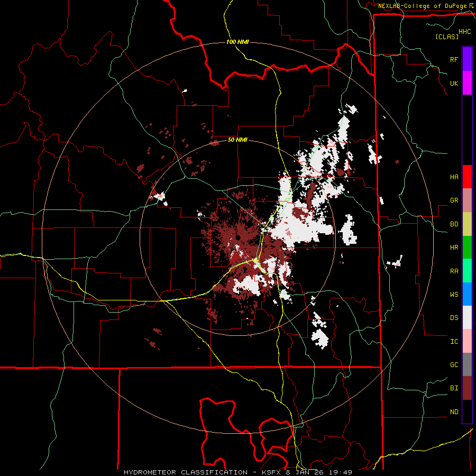Click the IC pink legend swatch
Viewport: 476px width, 476px height.
pyautogui.click(x=467, y=341)
